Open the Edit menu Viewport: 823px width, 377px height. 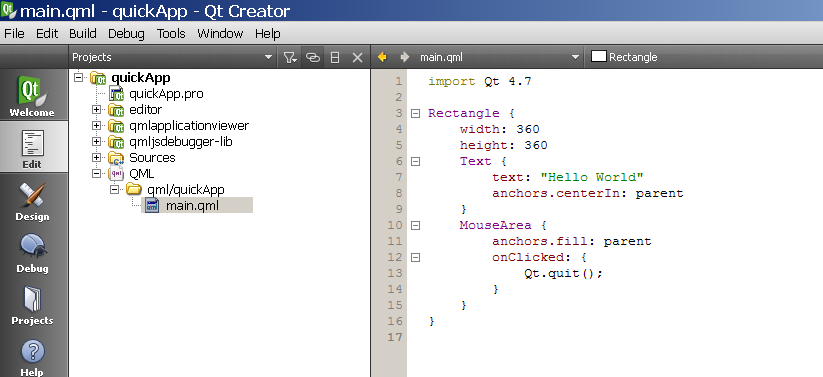(x=47, y=34)
